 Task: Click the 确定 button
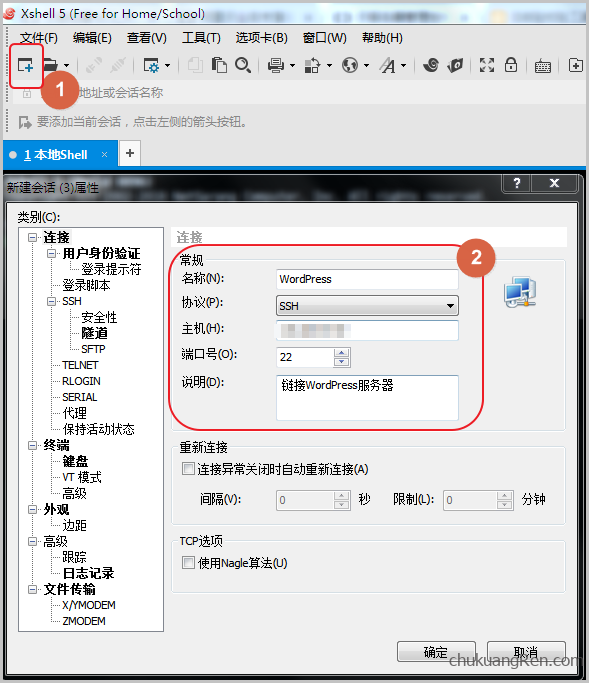[x=436, y=652]
